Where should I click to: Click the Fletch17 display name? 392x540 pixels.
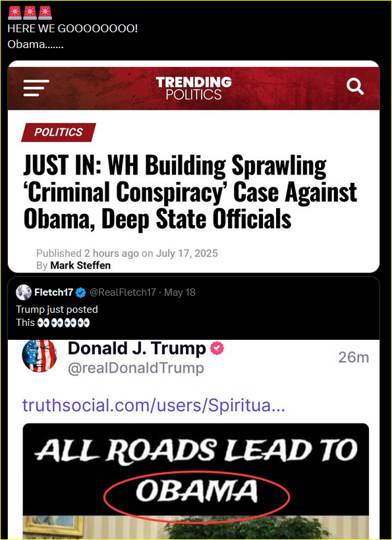point(54,293)
